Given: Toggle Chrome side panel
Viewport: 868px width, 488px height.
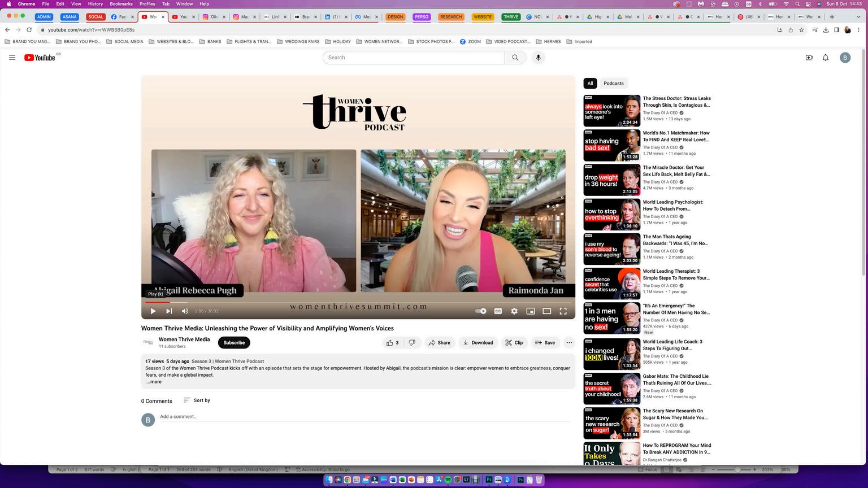Looking at the screenshot, I should 836,30.
